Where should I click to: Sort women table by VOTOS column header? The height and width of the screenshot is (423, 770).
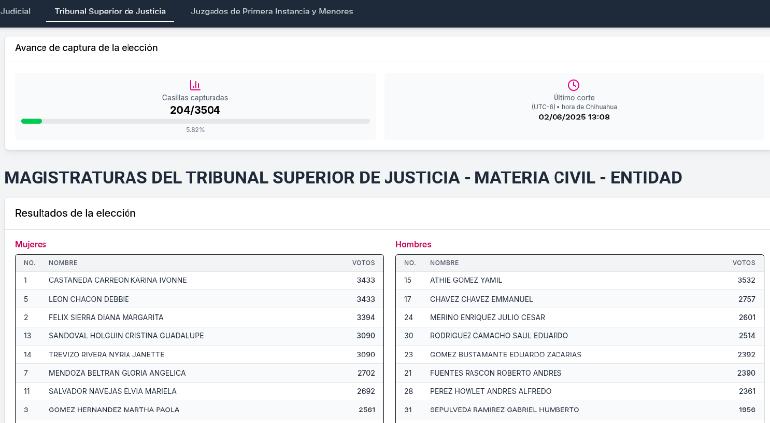click(363, 263)
